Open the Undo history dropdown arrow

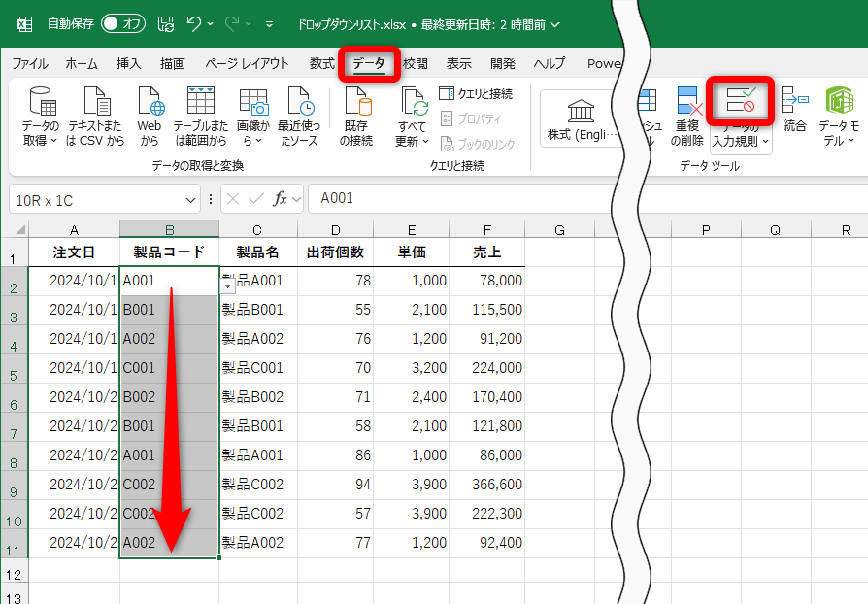coord(211,24)
